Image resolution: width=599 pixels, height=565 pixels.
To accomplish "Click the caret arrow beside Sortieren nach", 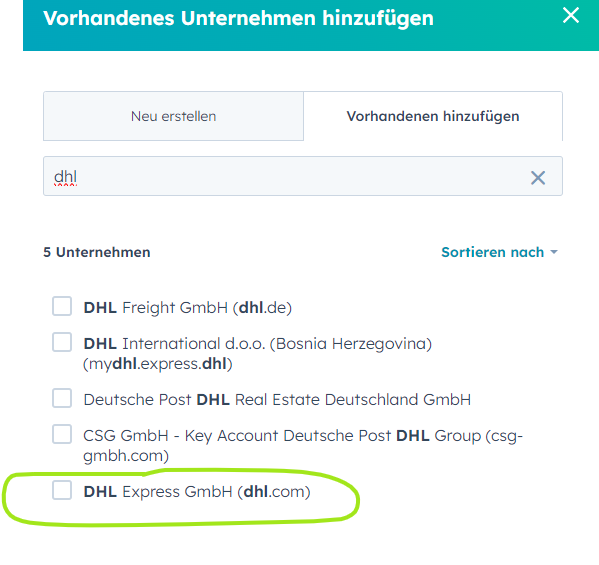I will (x=554, y=252).
